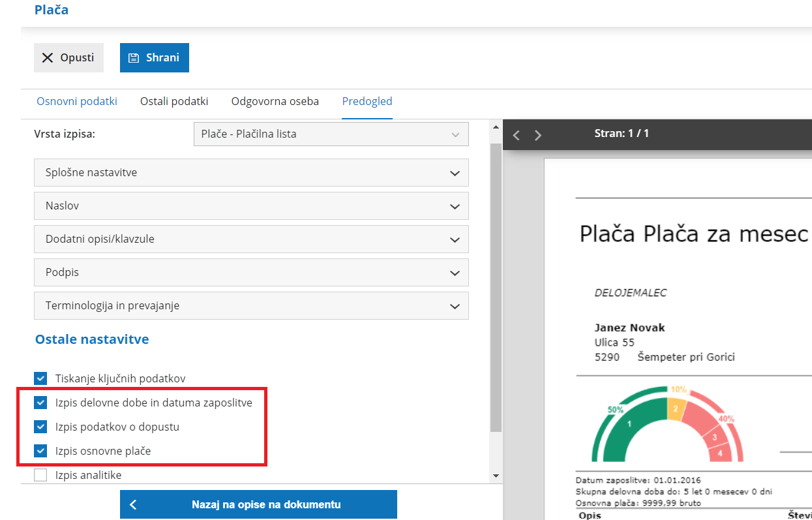Go to previous preview page arrow
The image size is (812, 520).
[516, 135]
